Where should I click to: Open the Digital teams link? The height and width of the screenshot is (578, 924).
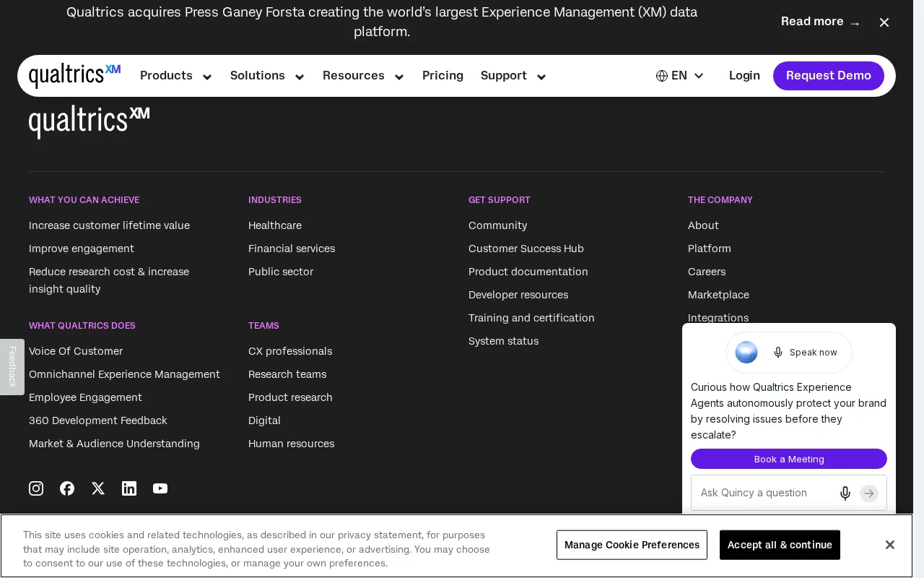tap(264, 420)
